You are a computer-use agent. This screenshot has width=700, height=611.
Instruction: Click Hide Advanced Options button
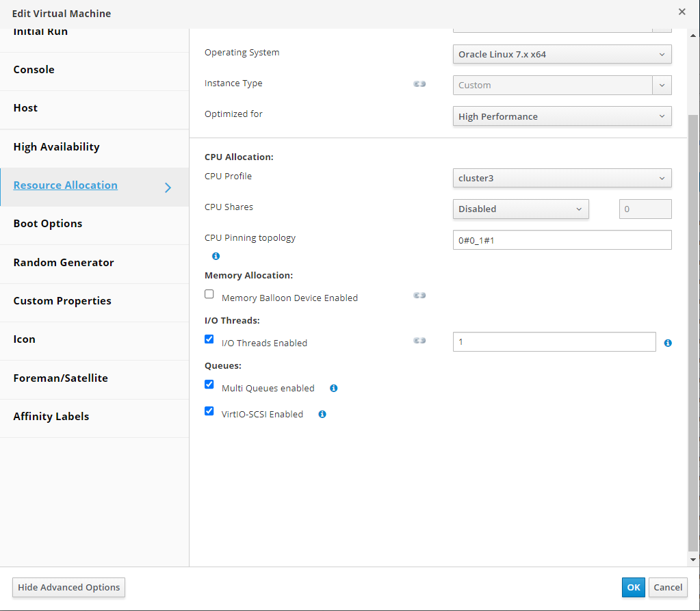click(68, 587)
